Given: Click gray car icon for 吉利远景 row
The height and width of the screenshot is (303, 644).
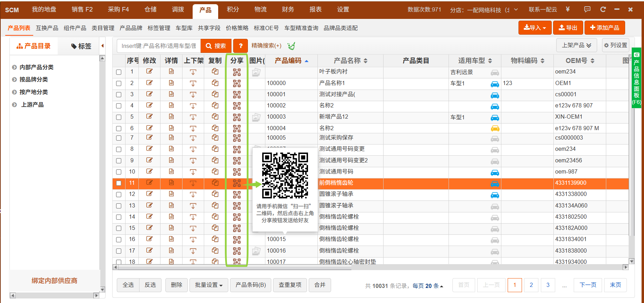Looking at the screenshot, I should click(495, 73).
